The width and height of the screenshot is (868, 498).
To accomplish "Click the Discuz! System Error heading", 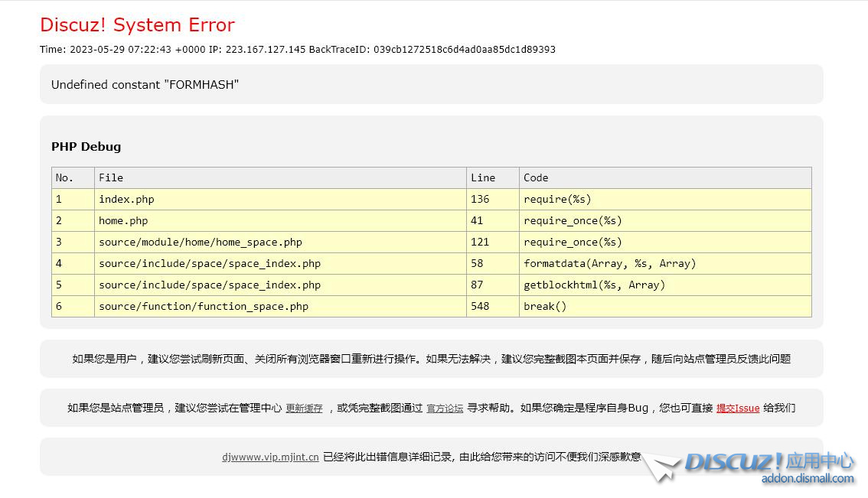I will (x=137, y=25).
